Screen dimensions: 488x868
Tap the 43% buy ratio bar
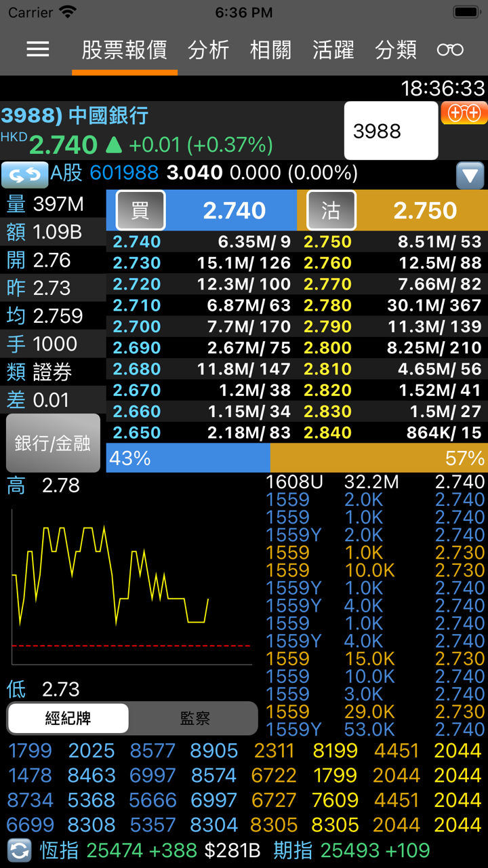pos(188,458)
